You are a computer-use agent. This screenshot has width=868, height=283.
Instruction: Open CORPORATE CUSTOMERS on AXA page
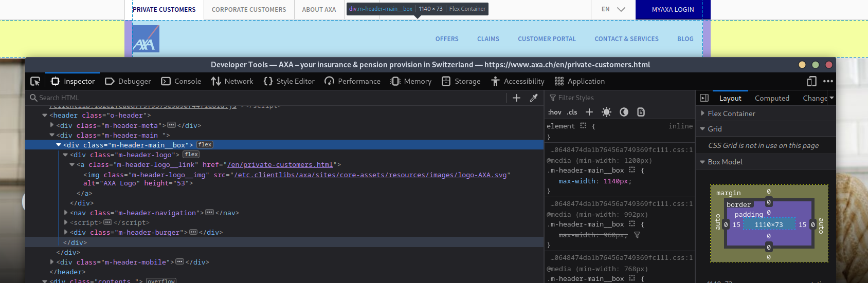pos(249,10)
